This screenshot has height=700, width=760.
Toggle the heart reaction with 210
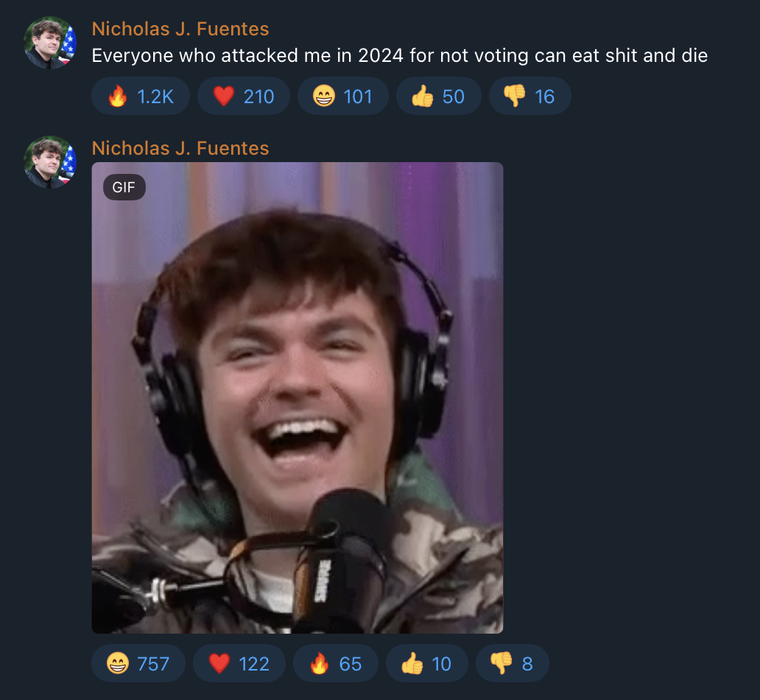244,96
